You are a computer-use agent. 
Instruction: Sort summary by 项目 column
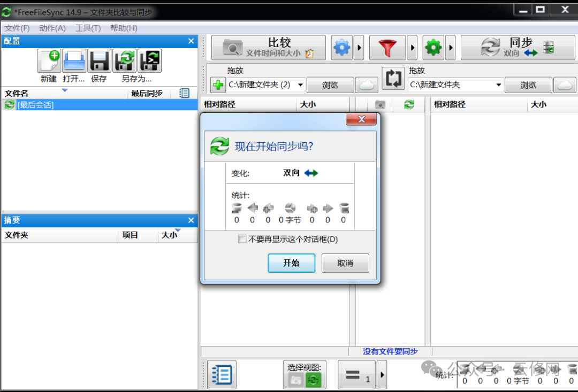tap(138, 235)
